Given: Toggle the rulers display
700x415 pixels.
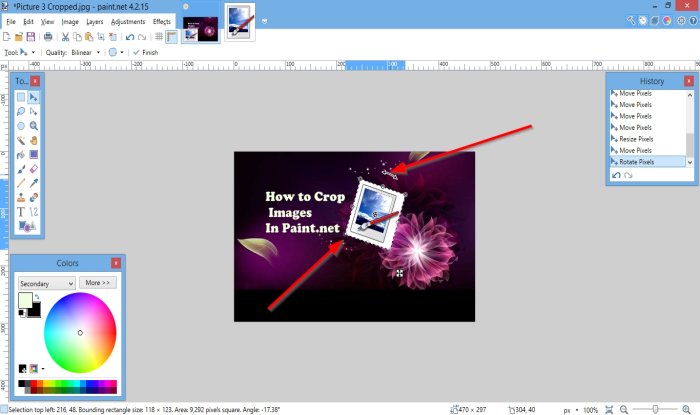Looking at the screenshot, I should [171, 37].
